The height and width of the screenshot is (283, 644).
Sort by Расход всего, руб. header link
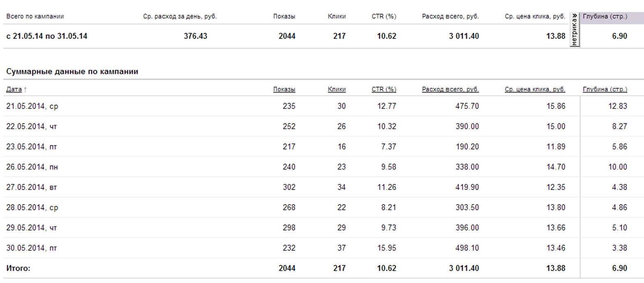tap(450, 89)
